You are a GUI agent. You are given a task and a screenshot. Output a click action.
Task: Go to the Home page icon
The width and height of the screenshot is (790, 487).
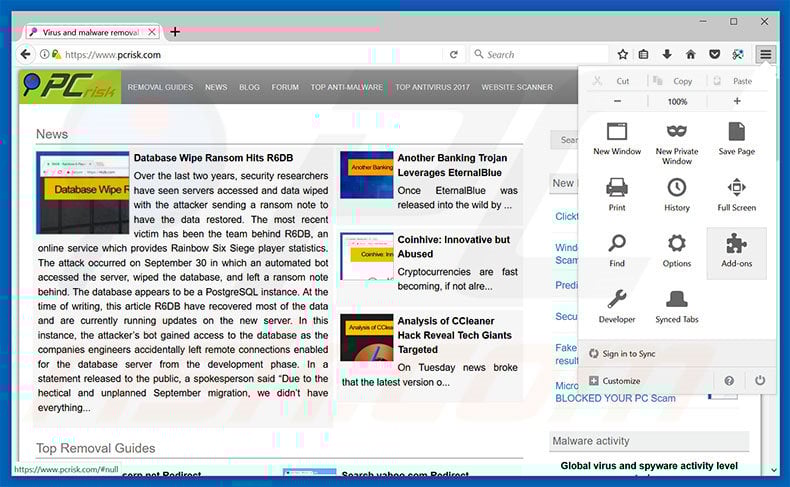pos(690,54)
